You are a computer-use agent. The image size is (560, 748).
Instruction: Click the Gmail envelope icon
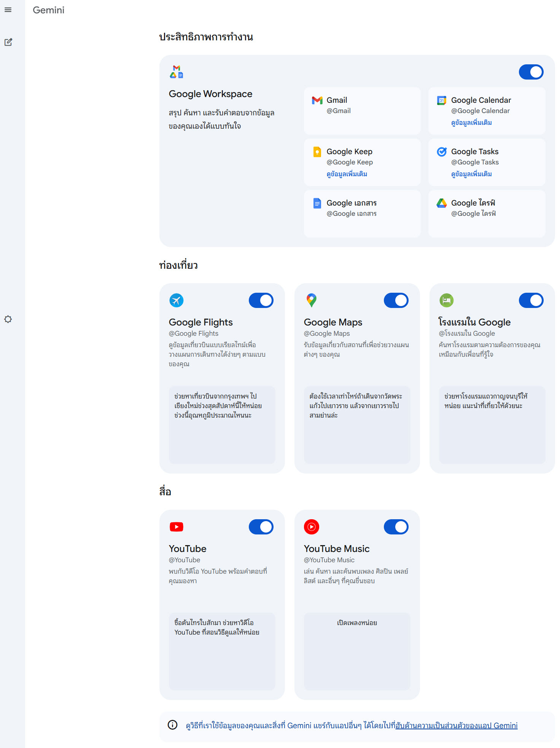317,100
